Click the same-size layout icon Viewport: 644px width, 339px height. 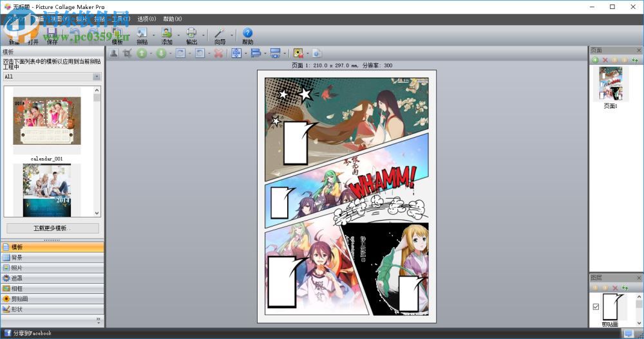coord(275,53)
